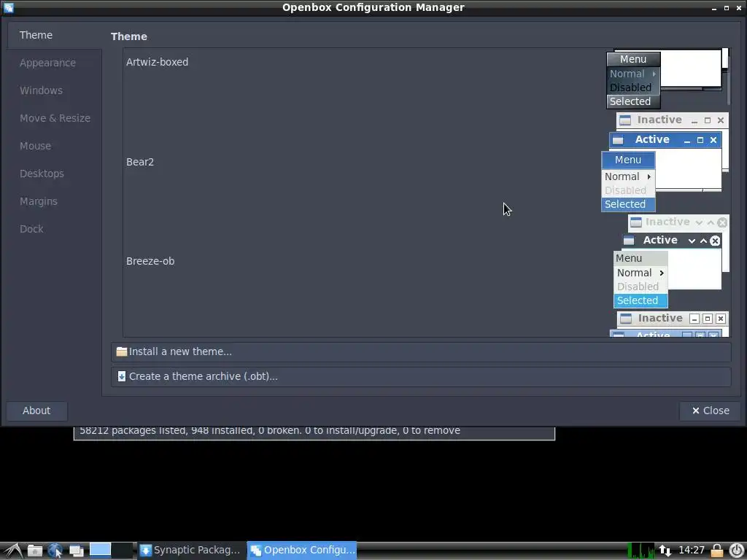Click the Synaptic status bar packages text
The width and height of the screenshot is (747, 560).
click(x=270, y=430)
